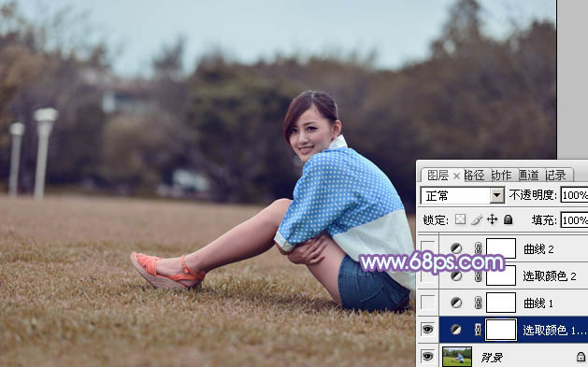Select the layer named 选取颜色 1
The image size is (588, 367).
tap(554, 330)
